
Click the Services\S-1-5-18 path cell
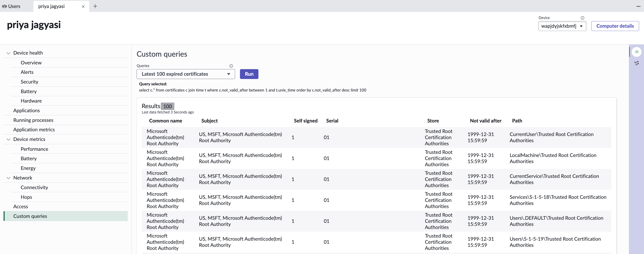coord(558,200)
